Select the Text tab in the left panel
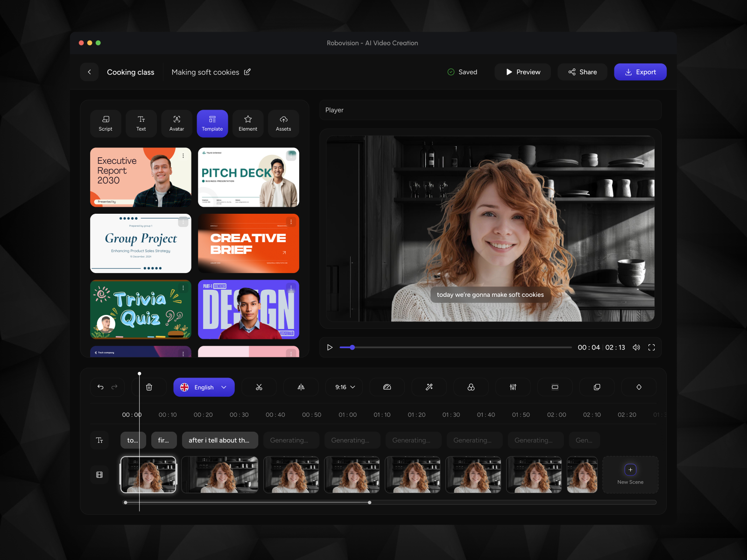The width and height of the screenshot is (747, 560). tap(141, 123)
